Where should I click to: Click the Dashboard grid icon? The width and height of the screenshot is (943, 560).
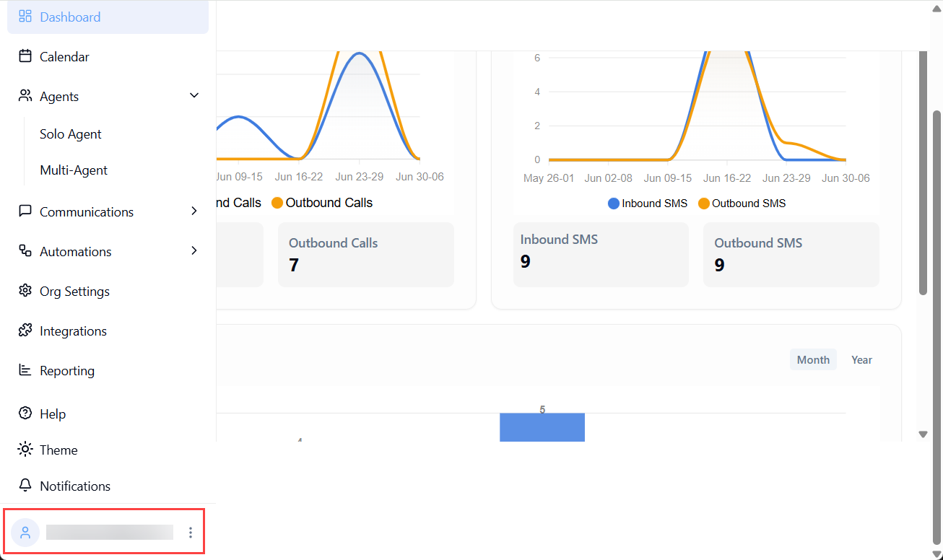[25, 17]
